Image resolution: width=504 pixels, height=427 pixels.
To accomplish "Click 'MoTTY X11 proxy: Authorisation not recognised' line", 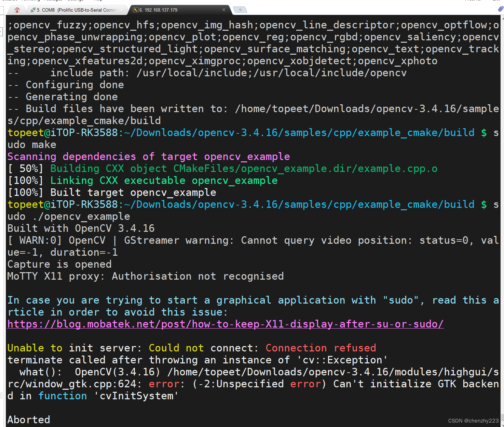I will click(146, 276).
